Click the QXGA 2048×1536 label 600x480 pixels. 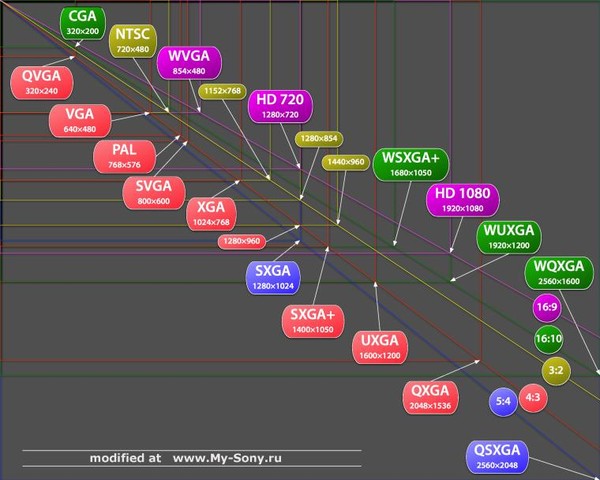(x=430, y=398)
